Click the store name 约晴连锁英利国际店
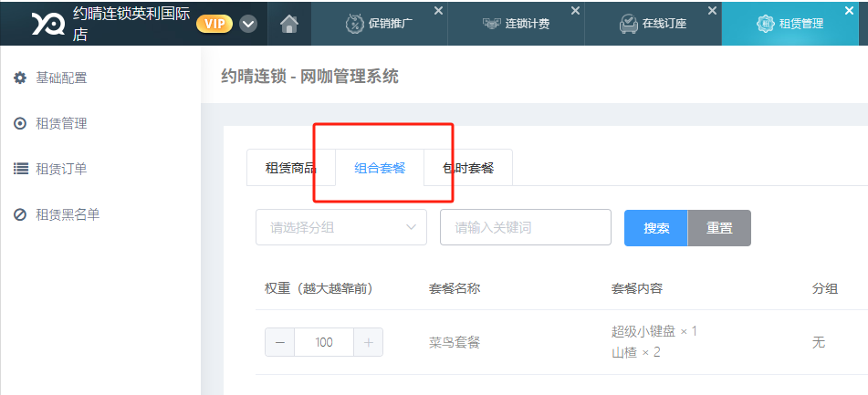 point(131,25)
